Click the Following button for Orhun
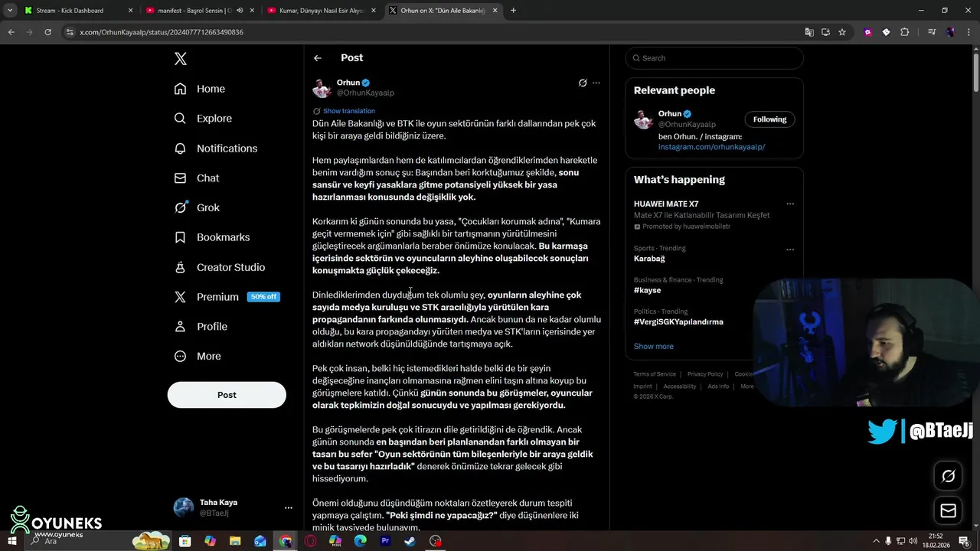The image size is (980, 551). [769, 119]
